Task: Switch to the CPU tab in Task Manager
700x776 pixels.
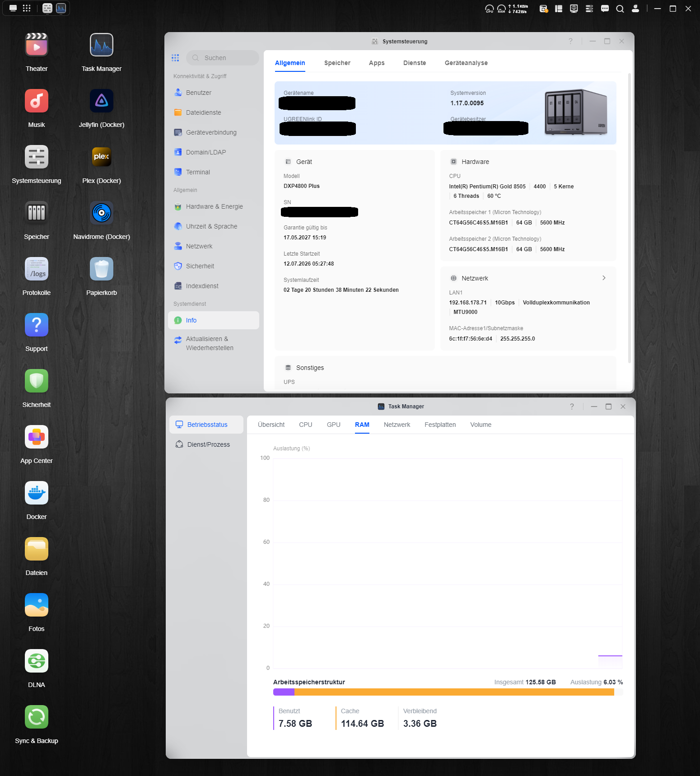Action: pyautogui.click(x=306, y=425)
